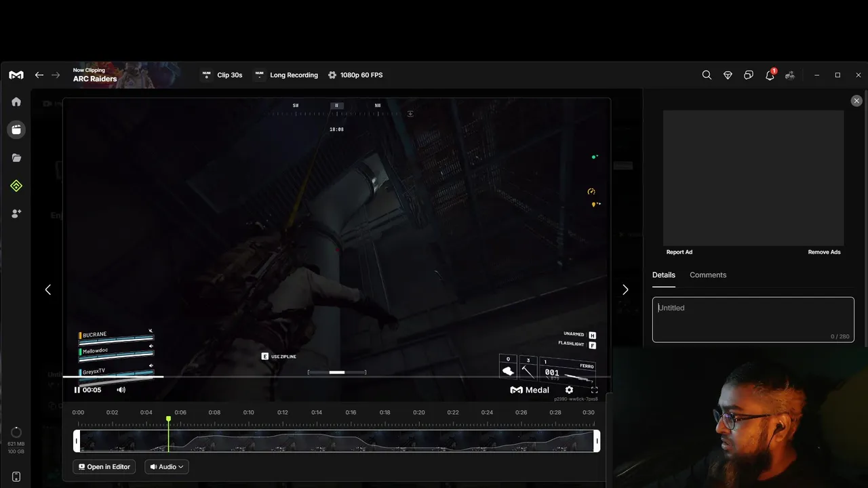Open the premium diamond icon
The image size is (868, 488).
tap(728, 75)
